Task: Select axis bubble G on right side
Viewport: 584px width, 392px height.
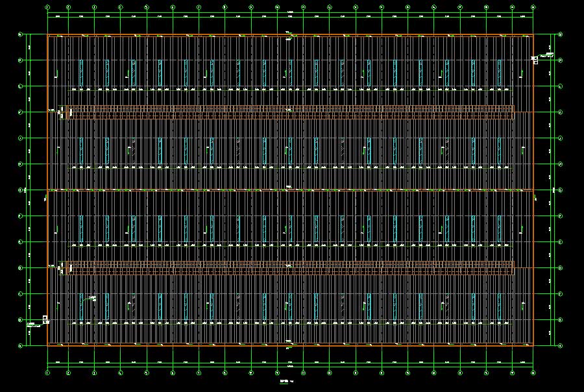Action: (x=560, y=190)
